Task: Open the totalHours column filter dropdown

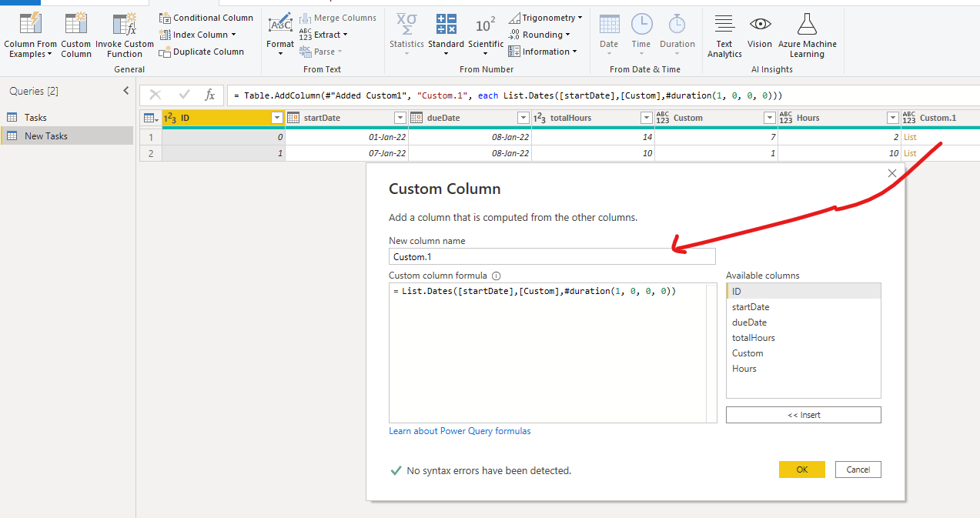Action: (647, 118)
